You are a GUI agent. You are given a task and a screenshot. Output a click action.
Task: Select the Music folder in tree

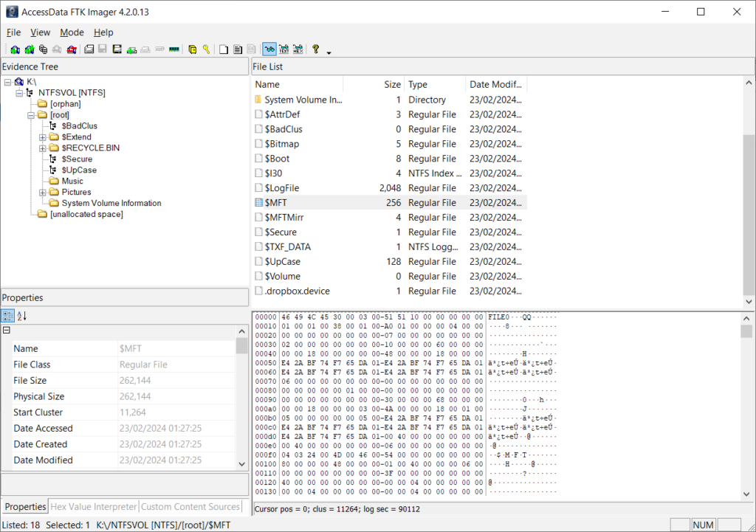(72, 182)
